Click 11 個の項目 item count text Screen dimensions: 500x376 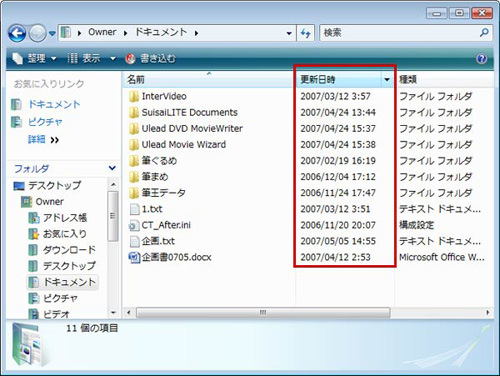(92, 328)
